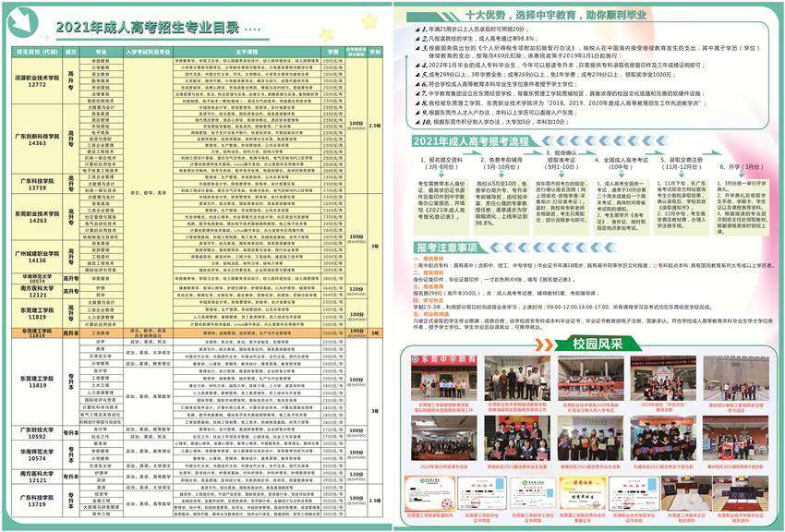Image resolution: width=785 pixels, height=532 pixels.
Task: Click the major cell "土木工程"
Action: (x=102, y=385)
